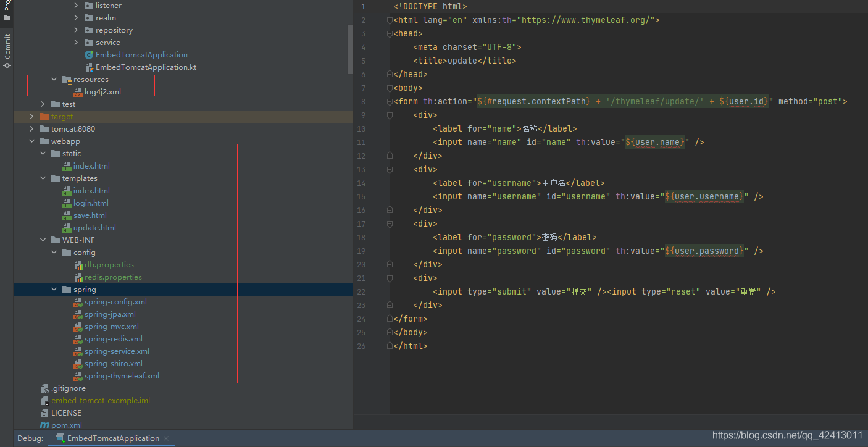Viewport: 868px width, 447px height.
Task: Click the spring-mvc.xml file icon
Action: 78,327
